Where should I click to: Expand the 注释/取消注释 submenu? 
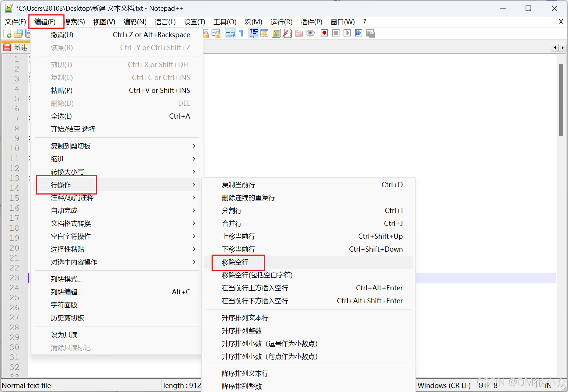[117, 197]
